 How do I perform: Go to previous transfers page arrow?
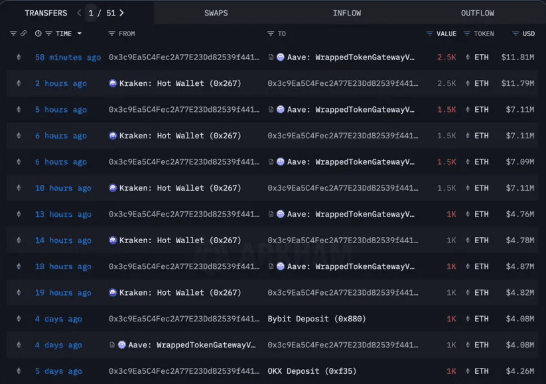tap(79, 13)
